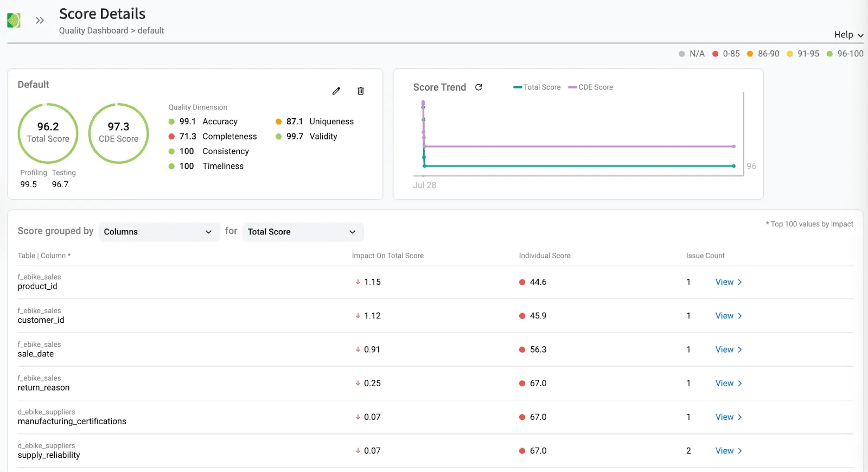This screenshot has width=868, height=472.
Task: Click the trash delete icon
Action: tap(361, 91)
